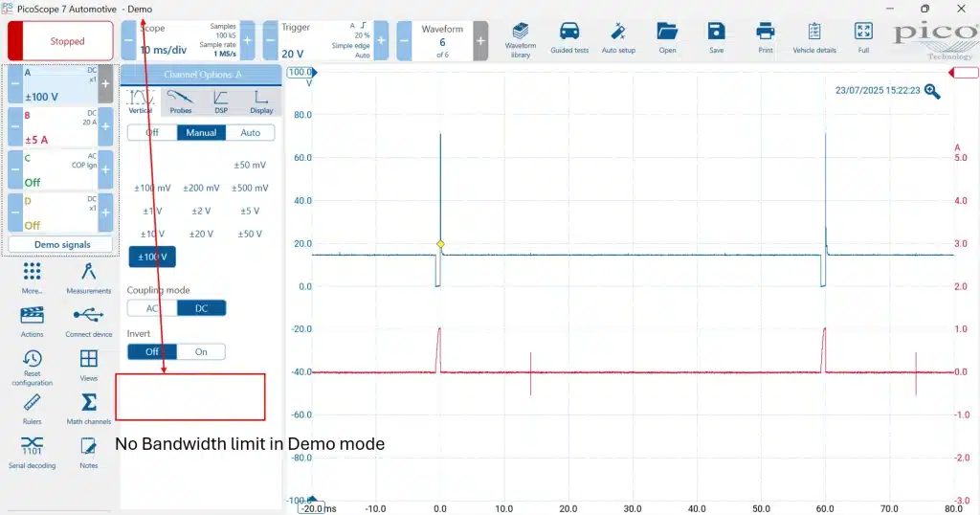980x515 pixels.
Task: Open Actions panel
Action: coord(32,322)
